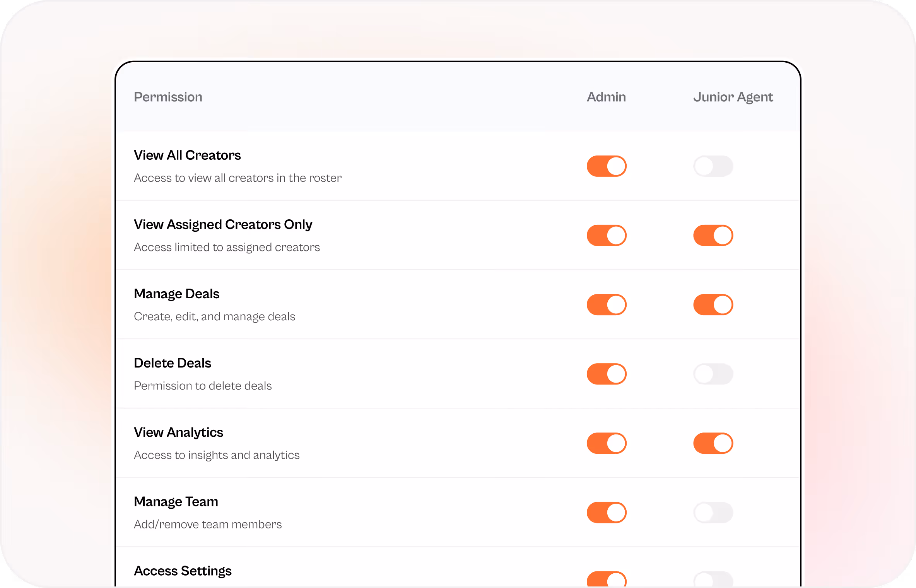
Task: Click the Admin column header
Action: coord(606,97)
